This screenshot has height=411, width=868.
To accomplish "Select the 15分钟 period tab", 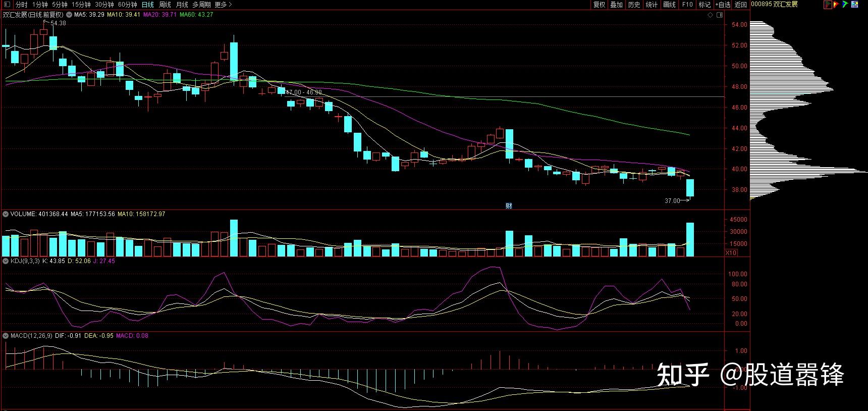I will (x=81, y=5).
